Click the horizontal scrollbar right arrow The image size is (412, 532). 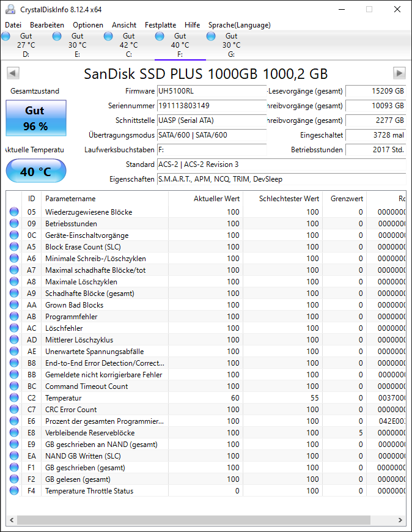400,520
